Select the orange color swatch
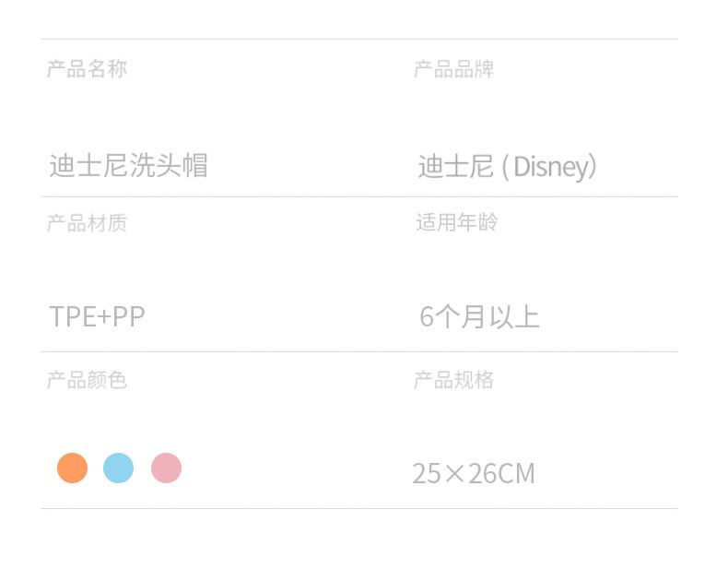This screenshot has width=728, height=581. pos(72,468)
